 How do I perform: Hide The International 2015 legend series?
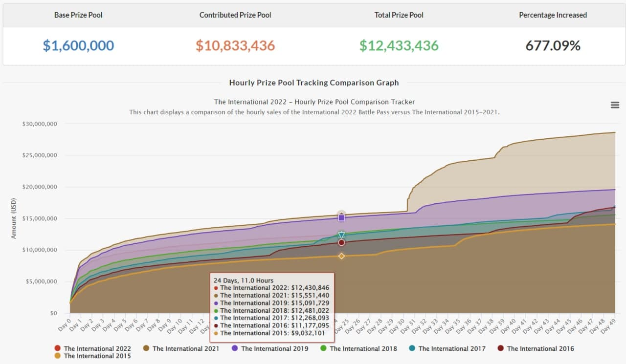click(97, 356)
